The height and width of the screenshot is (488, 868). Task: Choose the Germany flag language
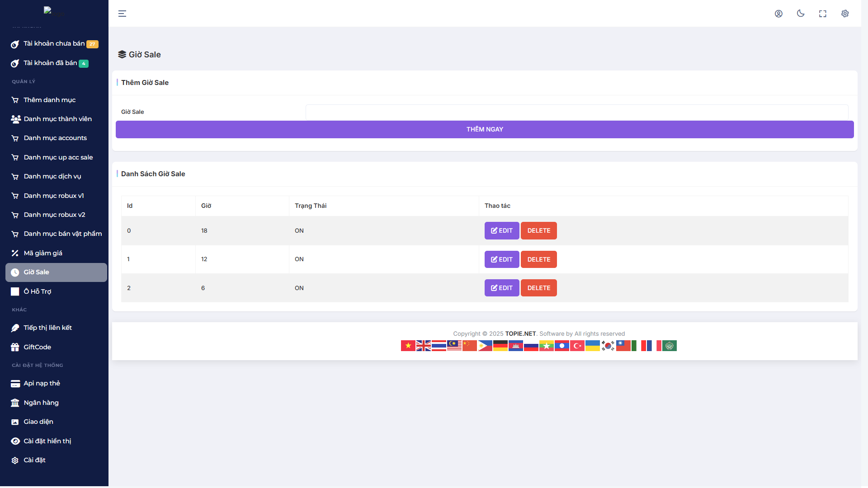pos(500,346)
